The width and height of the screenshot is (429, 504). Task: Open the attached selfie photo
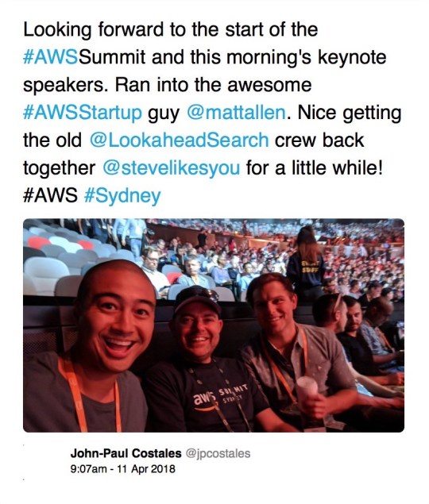[214, 325]
